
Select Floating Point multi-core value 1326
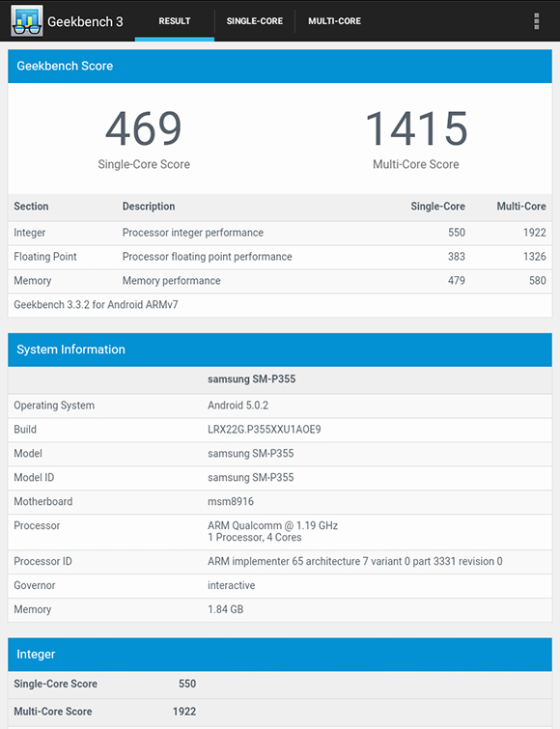click(535, 257)
